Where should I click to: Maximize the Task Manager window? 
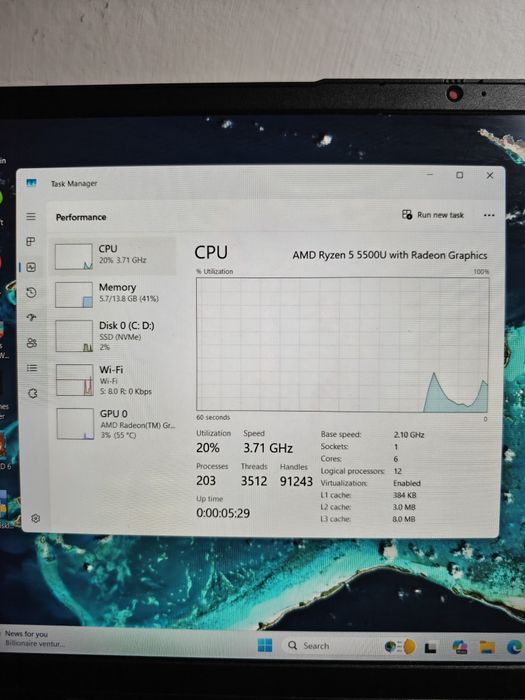[459, 175]
